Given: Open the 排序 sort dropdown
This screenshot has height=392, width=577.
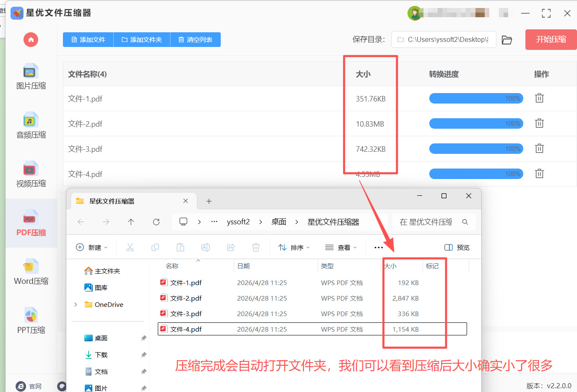Looking at the screenshot, I should coord(294,247).
